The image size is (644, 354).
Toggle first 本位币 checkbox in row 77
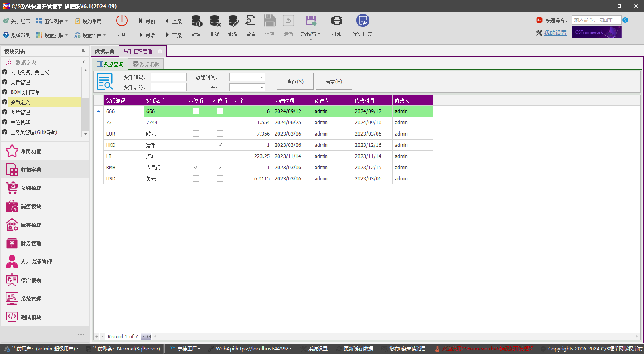[x=196, y=123]
